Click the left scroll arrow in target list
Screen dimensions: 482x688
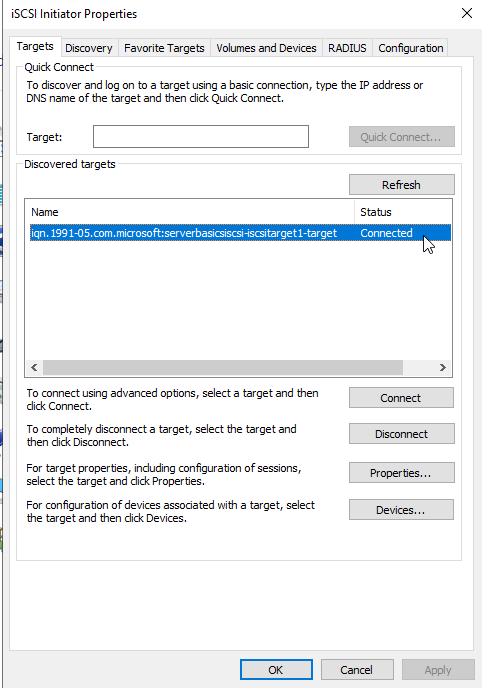(x=34, y=367)
